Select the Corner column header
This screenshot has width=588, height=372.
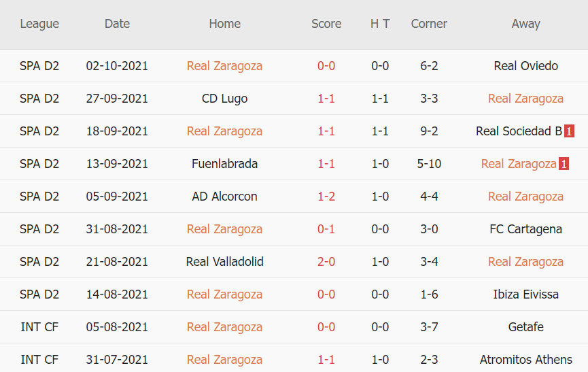pyautogui.click(x=429, y=24)
